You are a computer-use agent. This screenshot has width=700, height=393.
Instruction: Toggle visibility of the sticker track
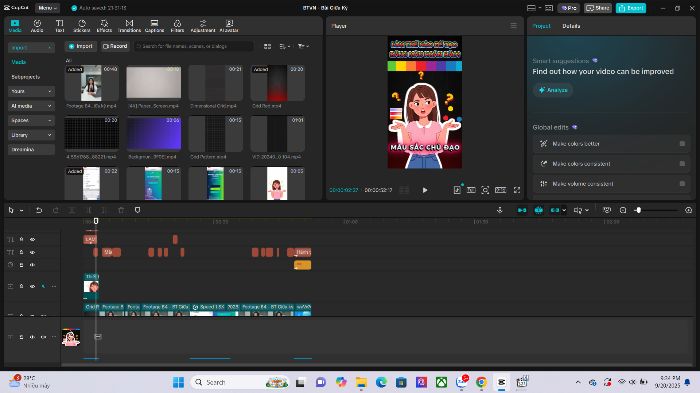pyautogui.click(x=32, y=265)
